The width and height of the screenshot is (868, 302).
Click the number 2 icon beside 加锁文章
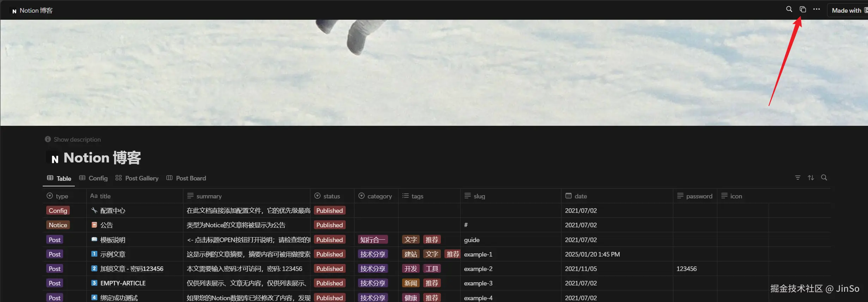(x=94, y=268)
